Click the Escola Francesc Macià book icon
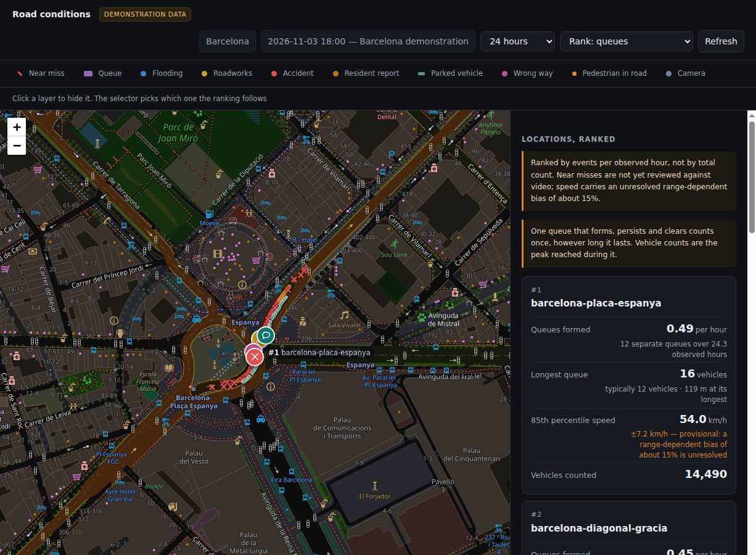 click(x=168, y=368)
